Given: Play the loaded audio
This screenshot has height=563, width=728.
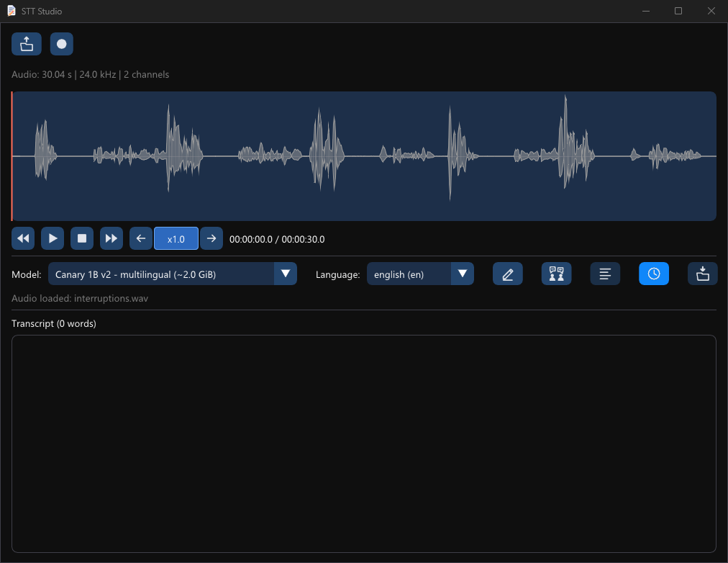Looking at the screenshot, I should tap(53, 238).
